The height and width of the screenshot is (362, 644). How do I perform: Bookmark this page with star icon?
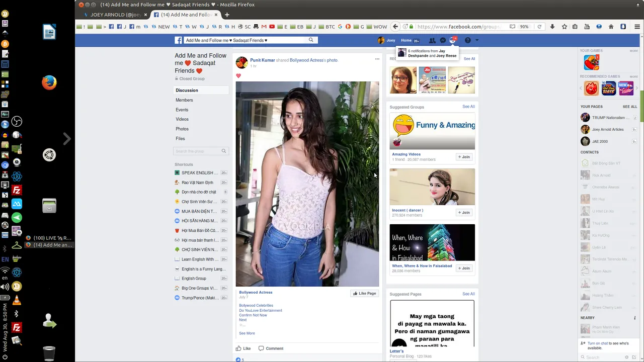point(565,27)
